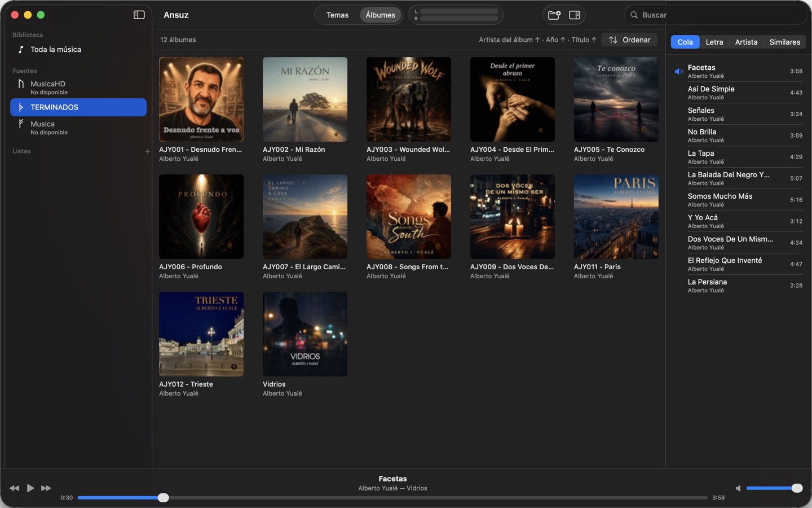Open El Largo Camino a Casa cover
Screen dimensions: 812x508
305,217
